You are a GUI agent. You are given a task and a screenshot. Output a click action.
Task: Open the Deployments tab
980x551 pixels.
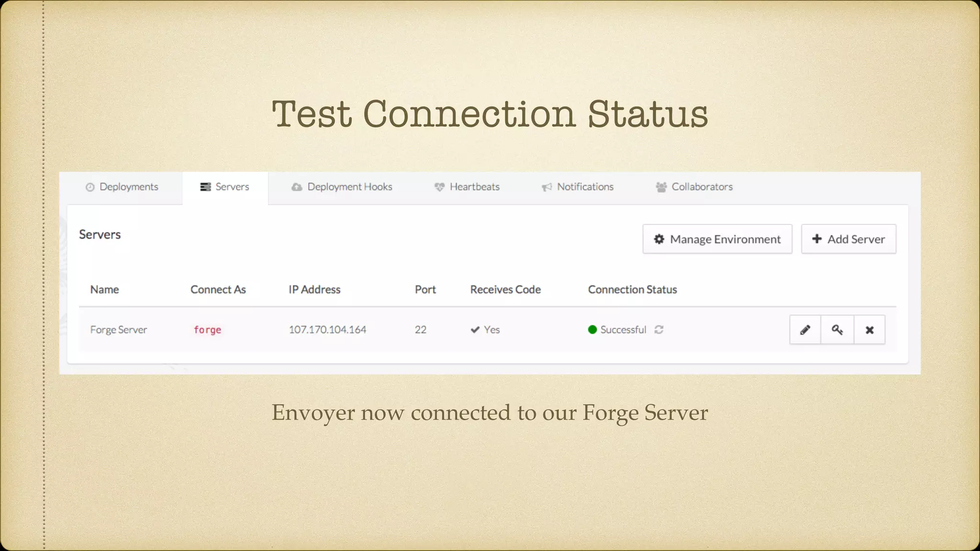(x=122, y=187)
